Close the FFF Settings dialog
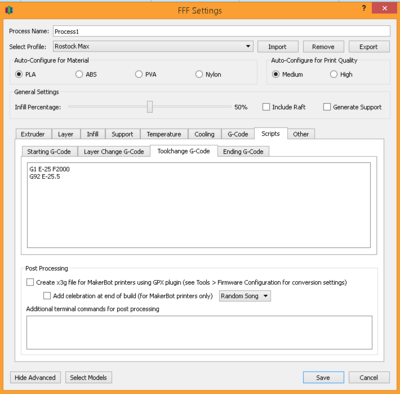The image size is (400, 394). click(384, 8)
